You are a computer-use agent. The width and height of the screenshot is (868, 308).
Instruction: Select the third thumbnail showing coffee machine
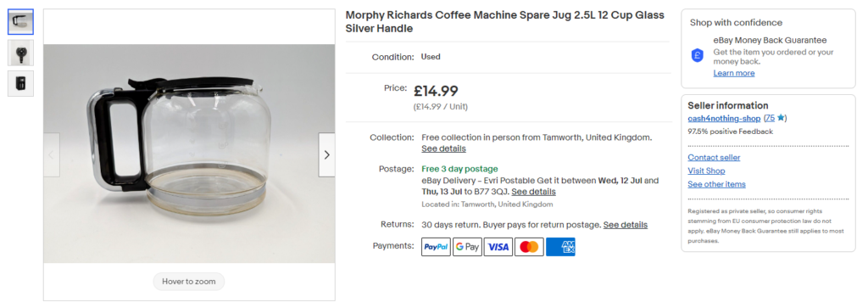[x=20, y=84]
